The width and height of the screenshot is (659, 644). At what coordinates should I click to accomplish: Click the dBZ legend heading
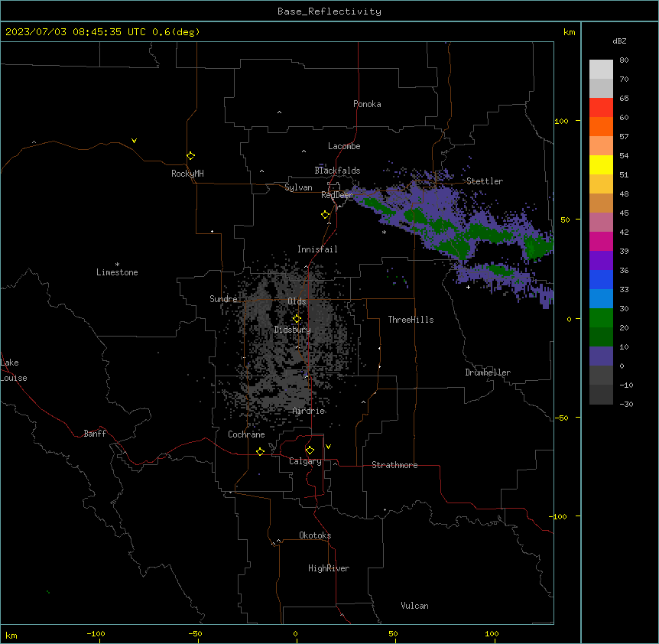coord(619,41)
